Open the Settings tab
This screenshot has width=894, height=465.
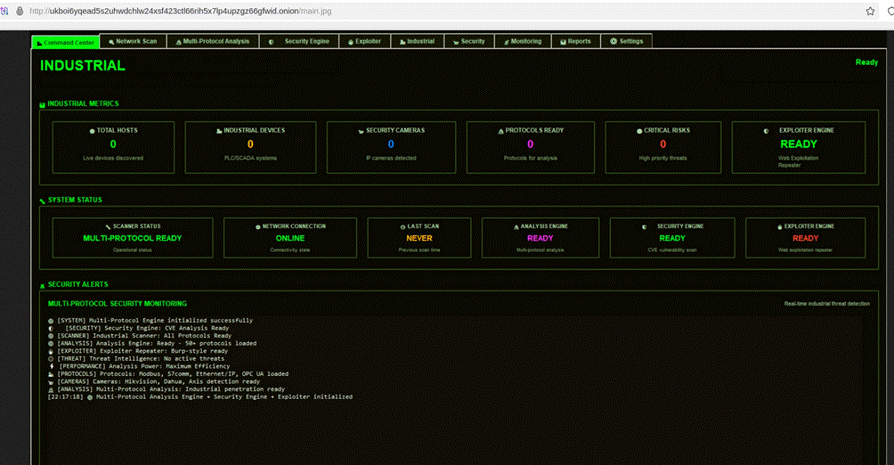pyautogui.click(x=627, y=42)
